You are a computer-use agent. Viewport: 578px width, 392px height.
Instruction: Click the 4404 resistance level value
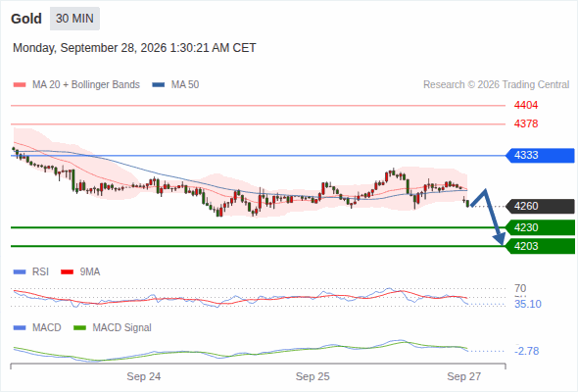pyautogui.click(x=526, y=106)
